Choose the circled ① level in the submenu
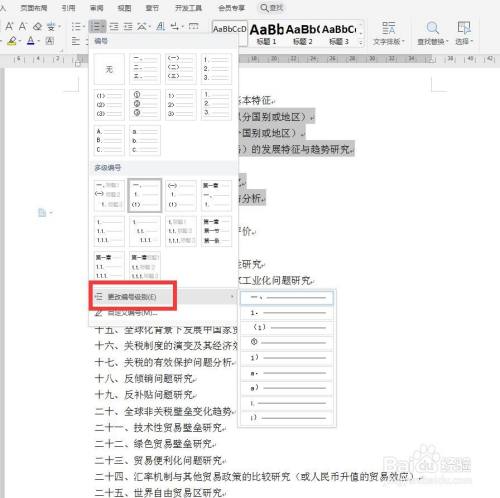The width and height of the screenshot is (500, 498). (287, 342)
